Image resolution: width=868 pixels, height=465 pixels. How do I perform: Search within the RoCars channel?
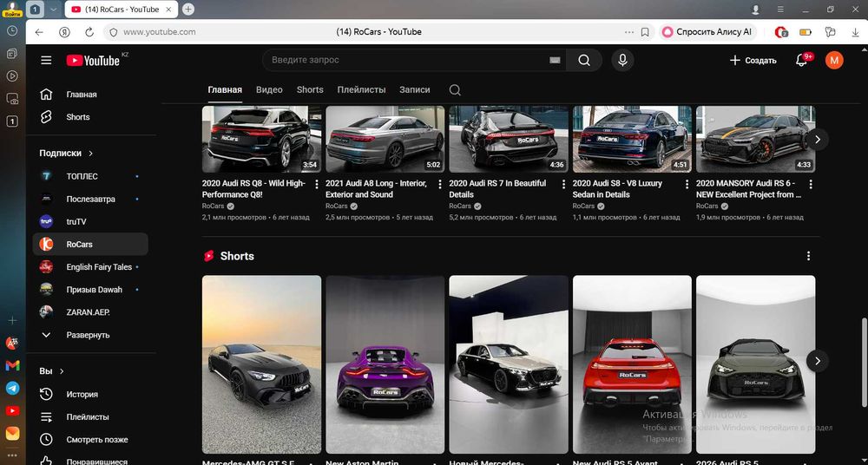[x=455, y=89]
